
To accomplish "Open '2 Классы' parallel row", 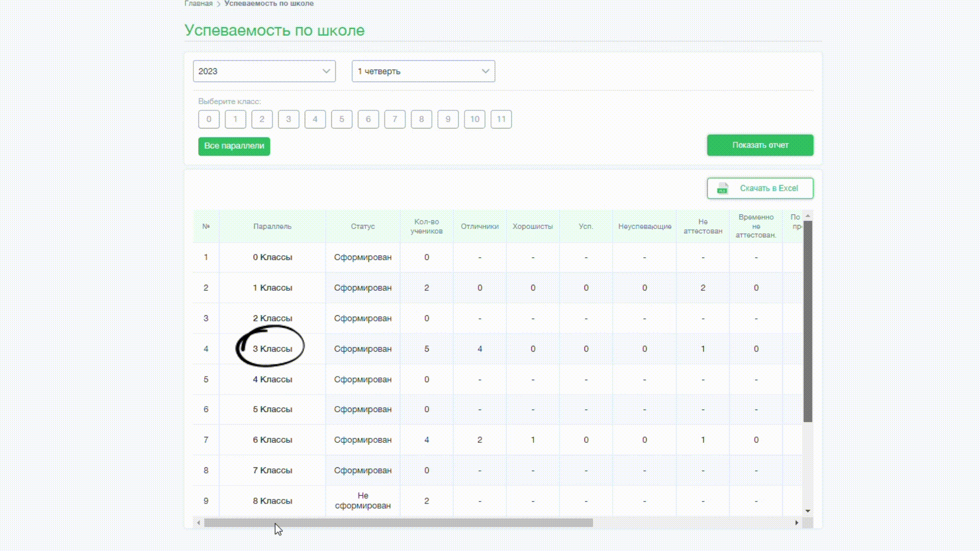I will (x=273, y=318).
